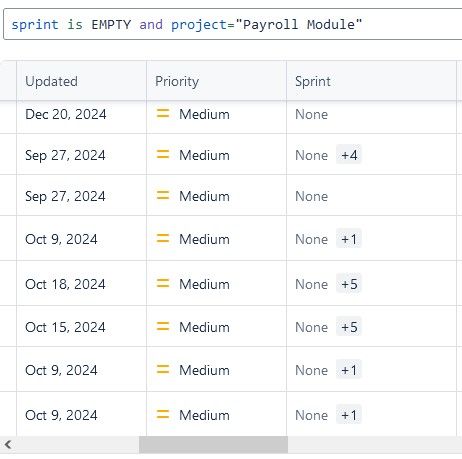Click the Medium priority icon for Oct 18, 2024
The image size is (462, 459).
(163, 283)
